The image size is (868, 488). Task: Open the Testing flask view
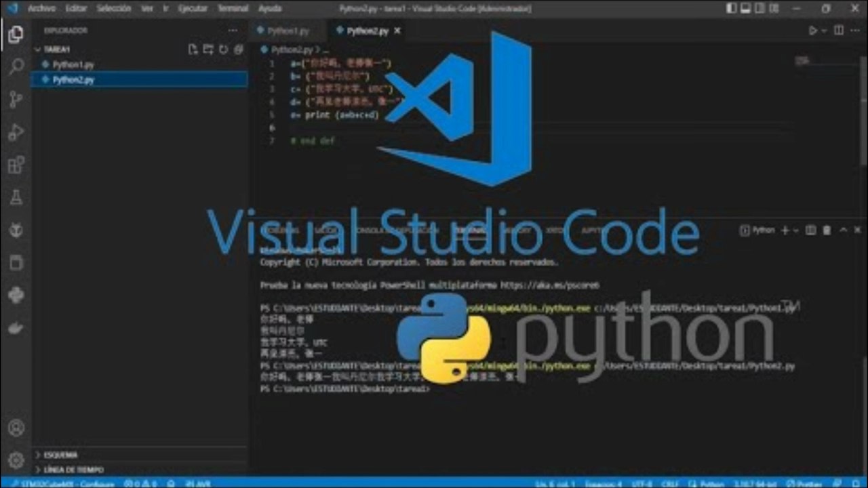pyautogui.click(x=16, y=197)
